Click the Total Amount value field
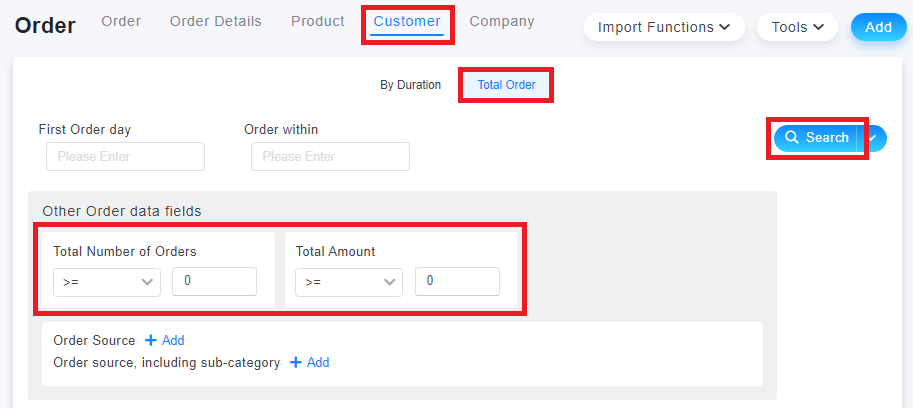This screenshot has width=913, height=408. point(457,281)
